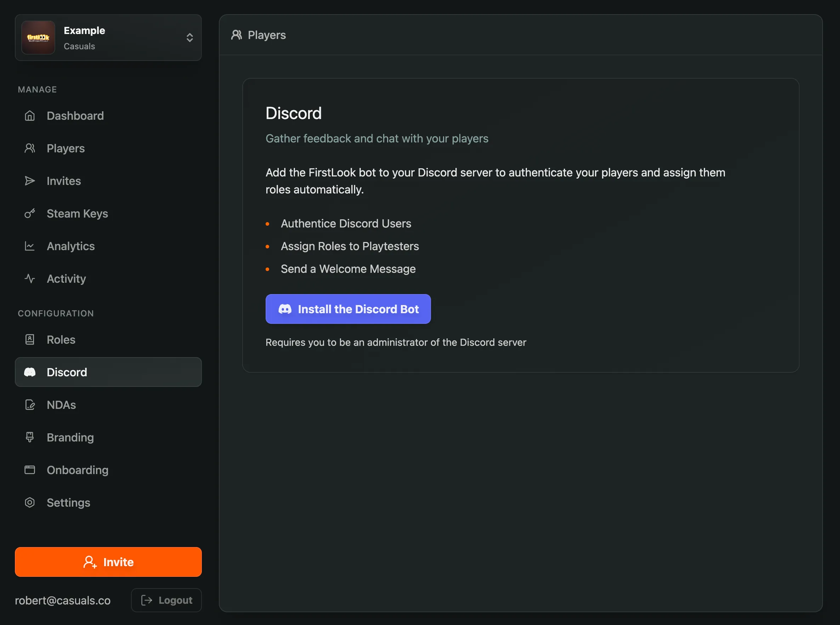Screen dimensions: 840x625
Task: Click the Players icon in page header
Action: [237, 35]
